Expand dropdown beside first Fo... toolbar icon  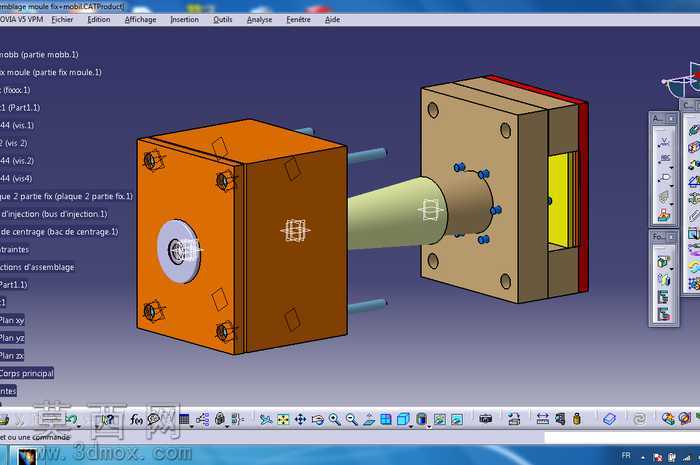[x=671, y=269]
